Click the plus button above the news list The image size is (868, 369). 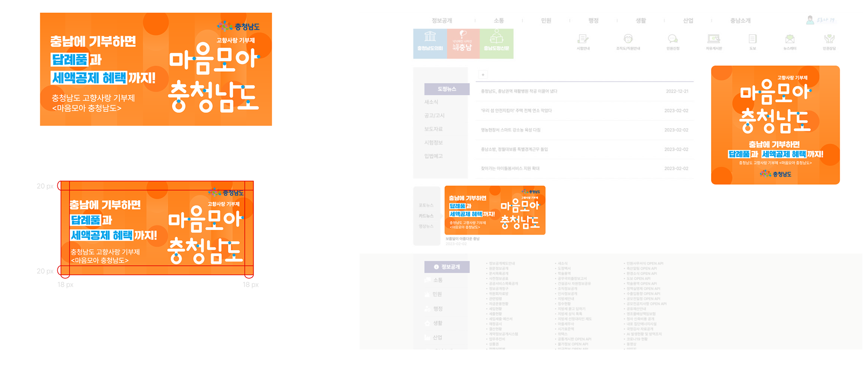[483, 75]
